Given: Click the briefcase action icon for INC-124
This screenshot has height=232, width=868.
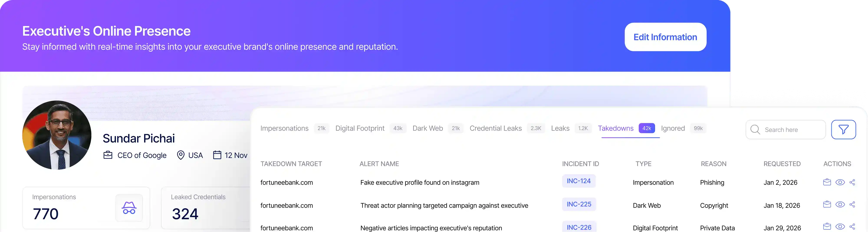Looking at the screenshot, I should click(x=827, y=182).
